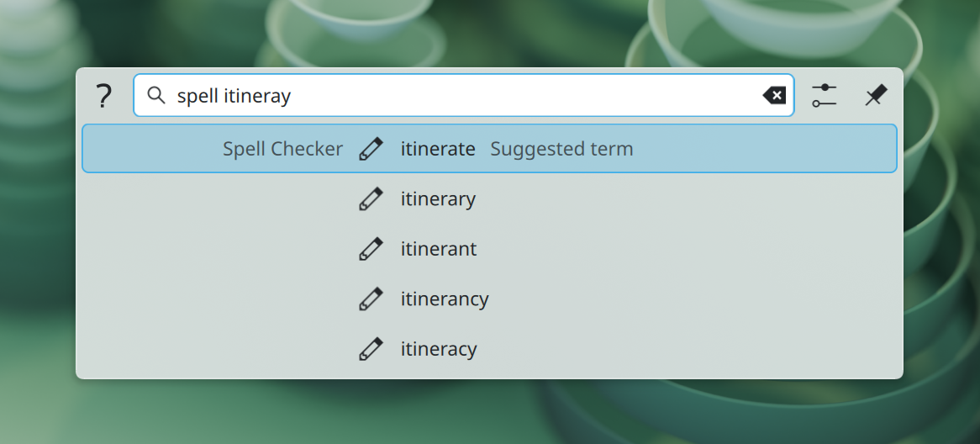Image resolution: width=980 pixels, height=444 pixels.
Task: Open KRunner configure sliders icon
Action: point(825,96)
